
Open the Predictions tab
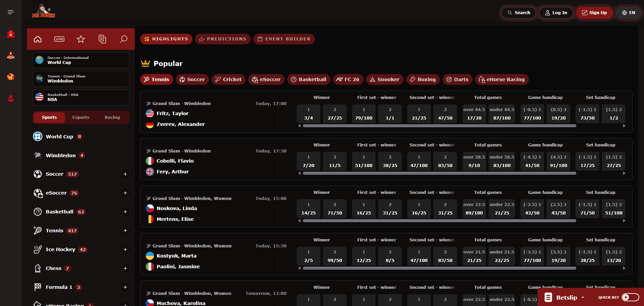223,39
